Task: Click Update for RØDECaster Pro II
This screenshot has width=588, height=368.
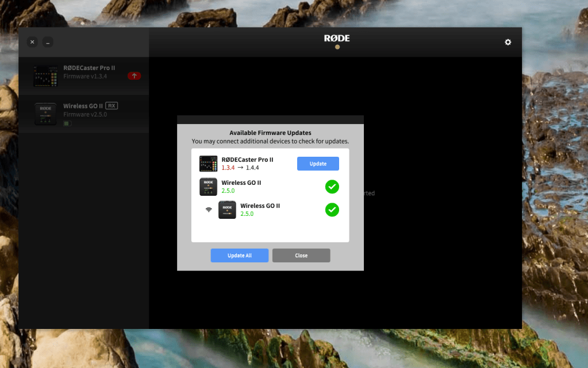Action: (318, 164)
